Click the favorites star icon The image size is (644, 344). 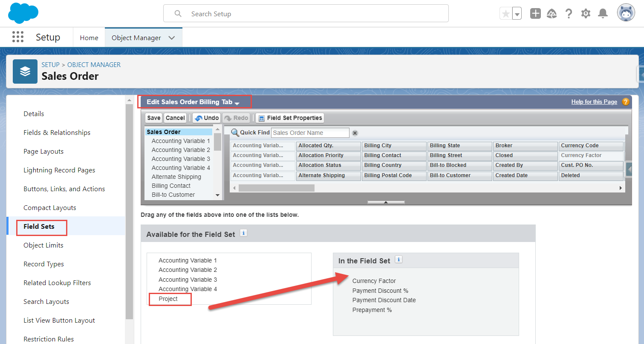(506, 14)
